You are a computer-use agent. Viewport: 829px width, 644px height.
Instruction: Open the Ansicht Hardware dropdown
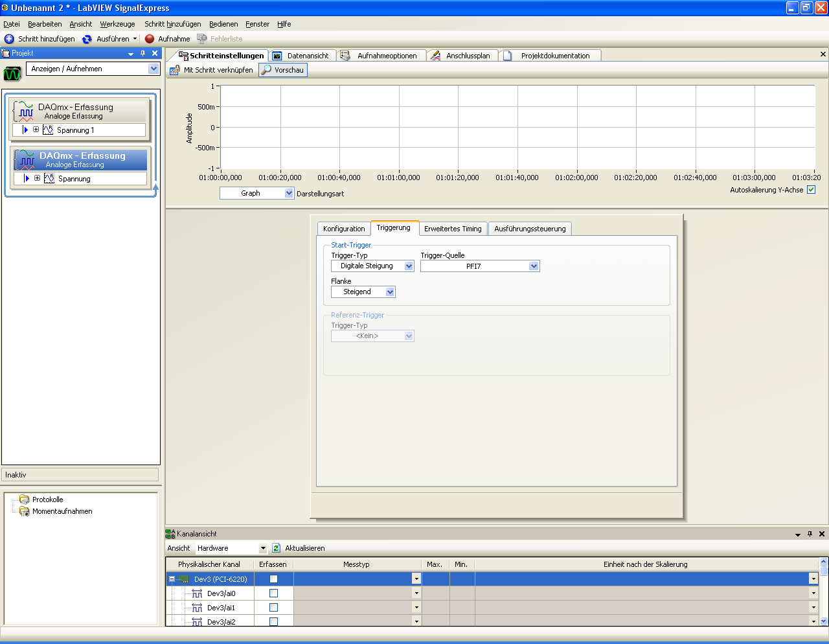point(263,548)
